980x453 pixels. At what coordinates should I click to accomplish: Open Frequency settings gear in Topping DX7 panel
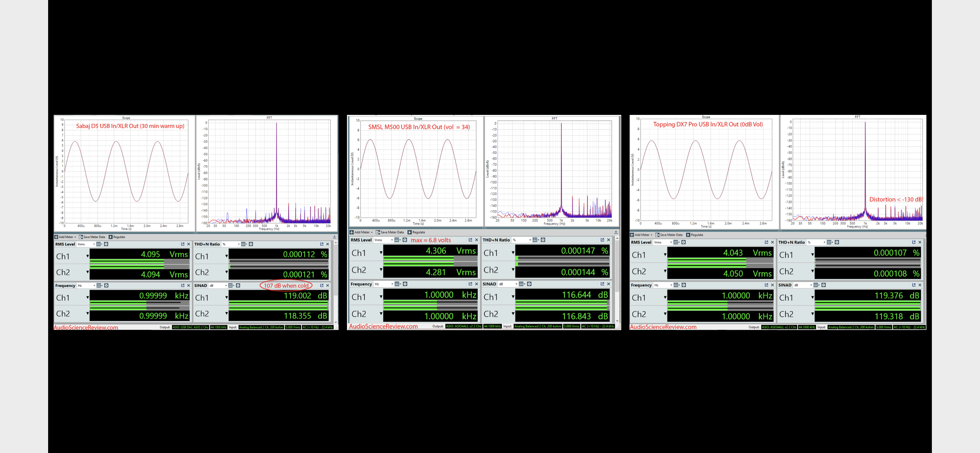[x=684, y=285]
